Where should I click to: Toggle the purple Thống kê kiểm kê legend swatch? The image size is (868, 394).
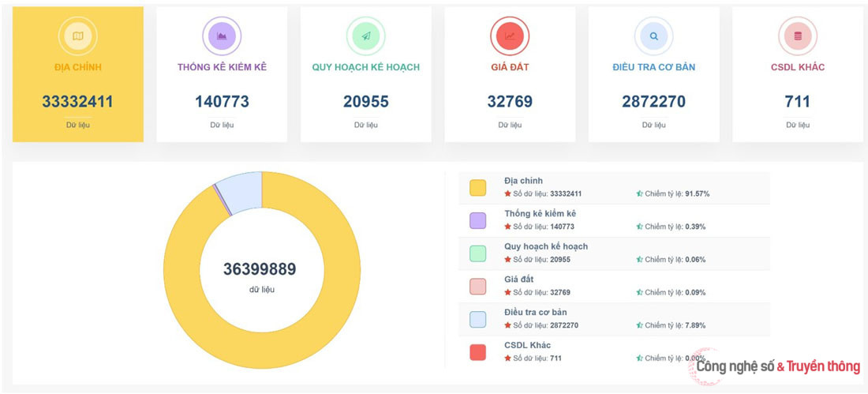tap(477, 220)
